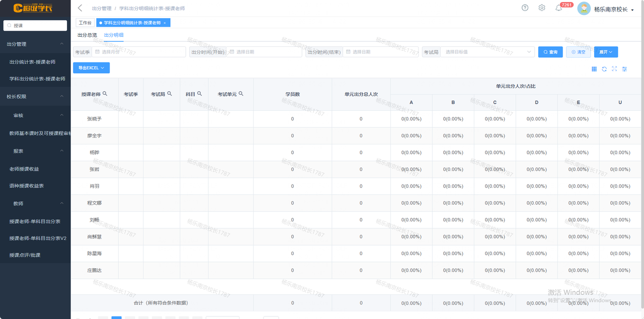Open the 考试局 target value dropdown

[487, 52]
